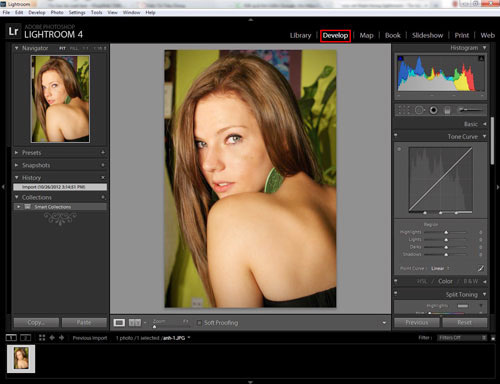Toggle highlight clipping indicator in histogram

pyautogui.click(x=481, y=58)
